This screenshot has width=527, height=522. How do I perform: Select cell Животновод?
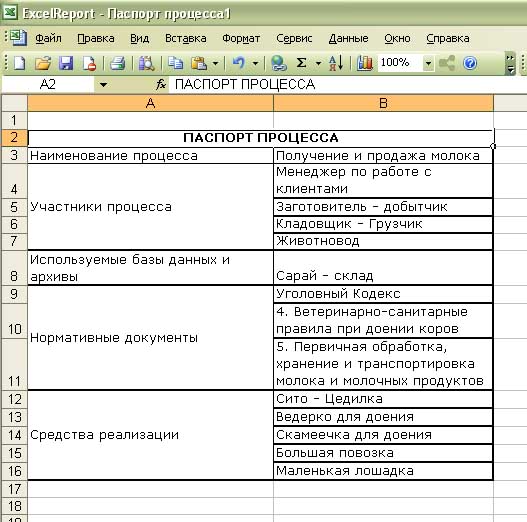383,241
